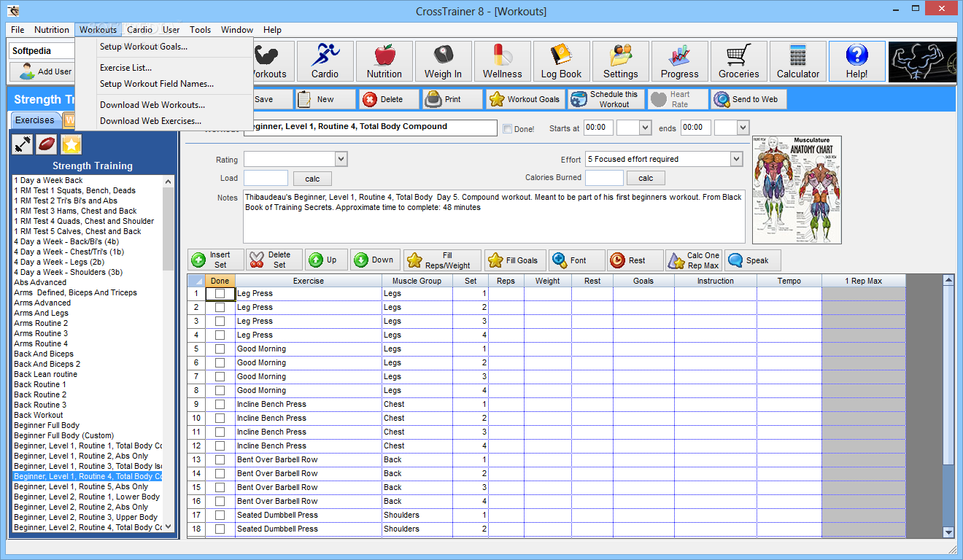This screenshot has height=560, width=963.
Task: Check Done for row 9 Incline Bench Press
Action: [220, 404]
